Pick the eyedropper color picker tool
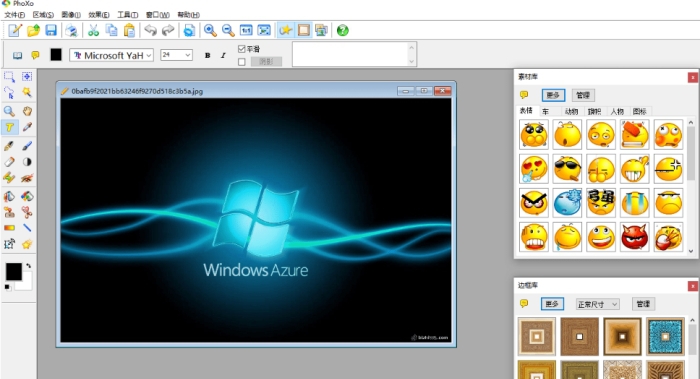This screenshot has height=379, width=700. tap(27, 127)
